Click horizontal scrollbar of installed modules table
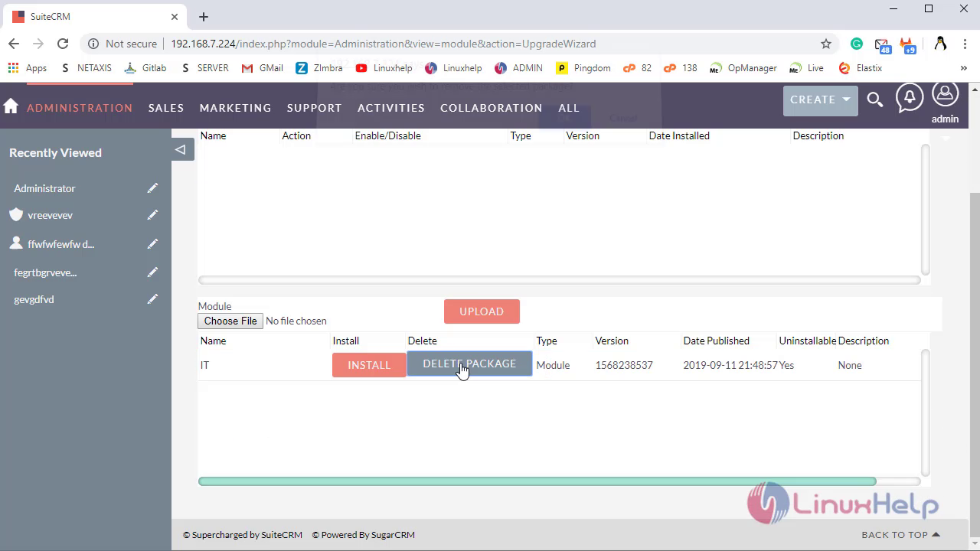Screen dimensions: 980x551 560,280
